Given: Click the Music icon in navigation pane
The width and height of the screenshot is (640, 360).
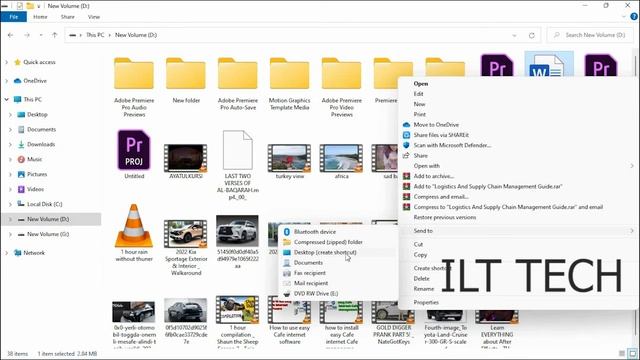Looking at the screenshot, I should click(21, 160).
